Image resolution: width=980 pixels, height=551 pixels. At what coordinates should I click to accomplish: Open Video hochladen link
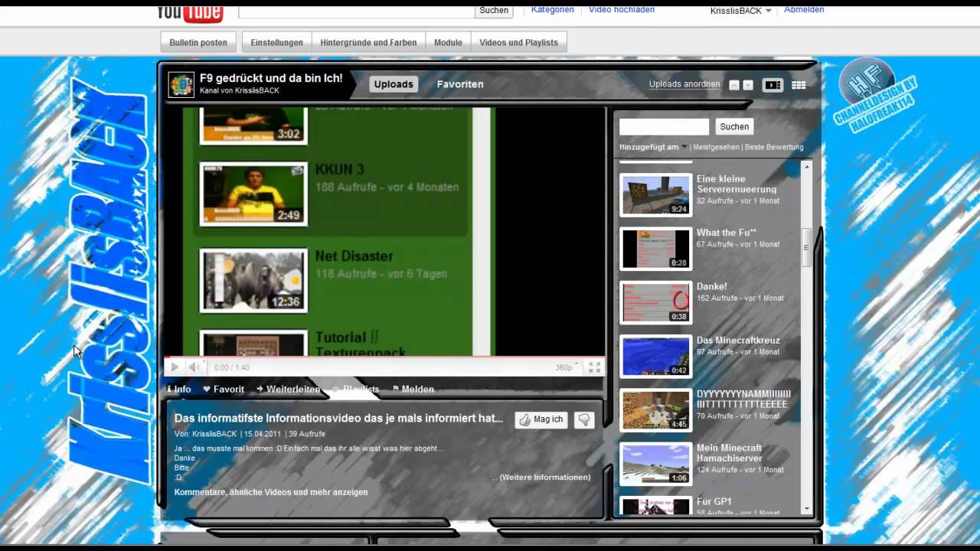coord(622,9)
